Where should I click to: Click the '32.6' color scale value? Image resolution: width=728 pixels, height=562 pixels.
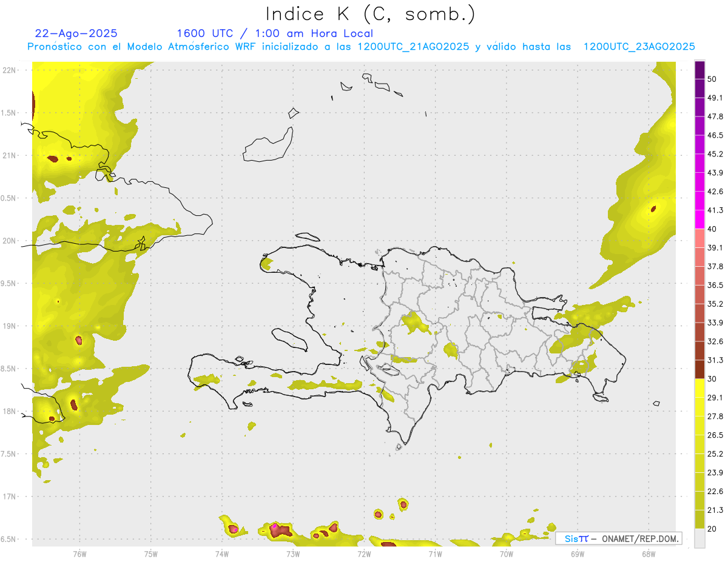coord(715,341)
